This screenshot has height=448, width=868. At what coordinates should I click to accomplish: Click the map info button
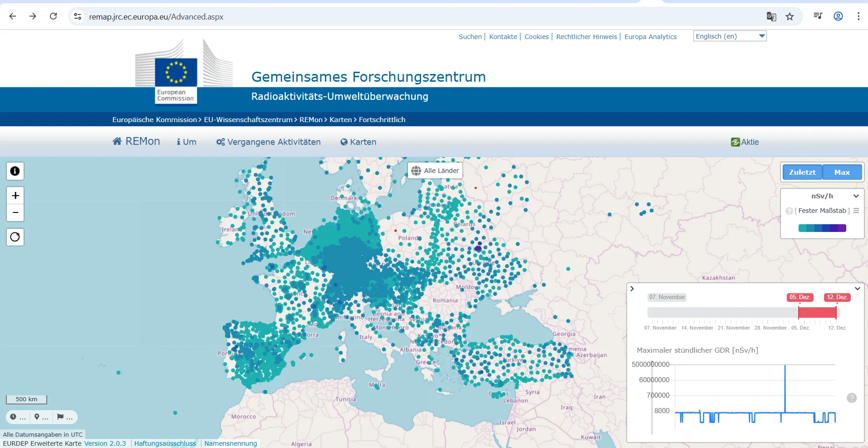(15, 171)
